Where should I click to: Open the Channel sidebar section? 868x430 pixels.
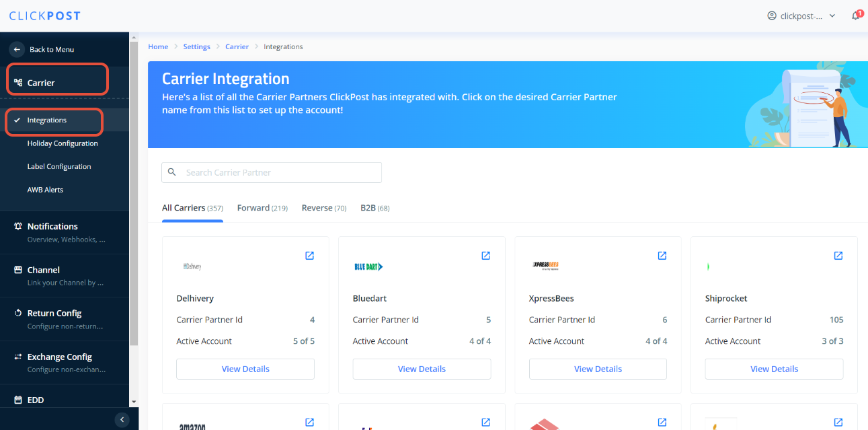click(65, 276)
